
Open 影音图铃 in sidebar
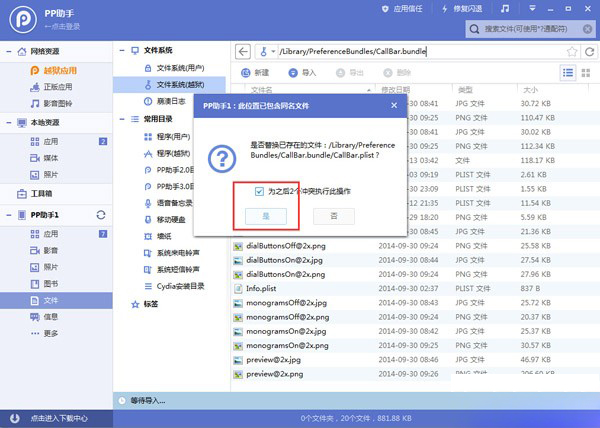tap(51, 104)
